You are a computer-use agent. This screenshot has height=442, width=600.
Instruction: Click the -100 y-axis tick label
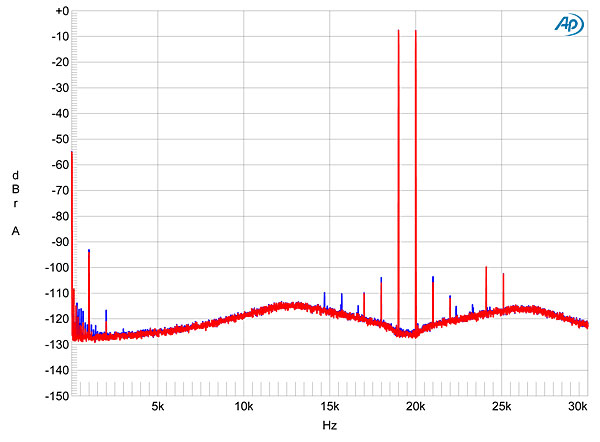click(x=58, y=267)
